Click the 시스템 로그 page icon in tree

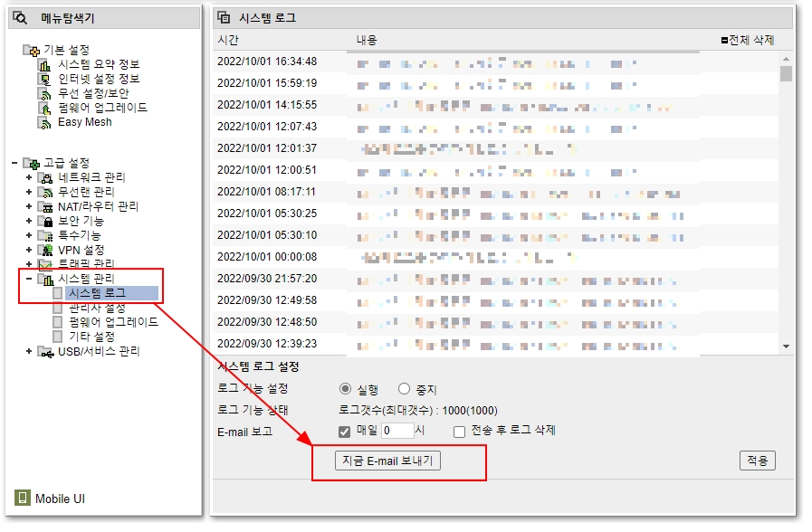tap(58, 293)
